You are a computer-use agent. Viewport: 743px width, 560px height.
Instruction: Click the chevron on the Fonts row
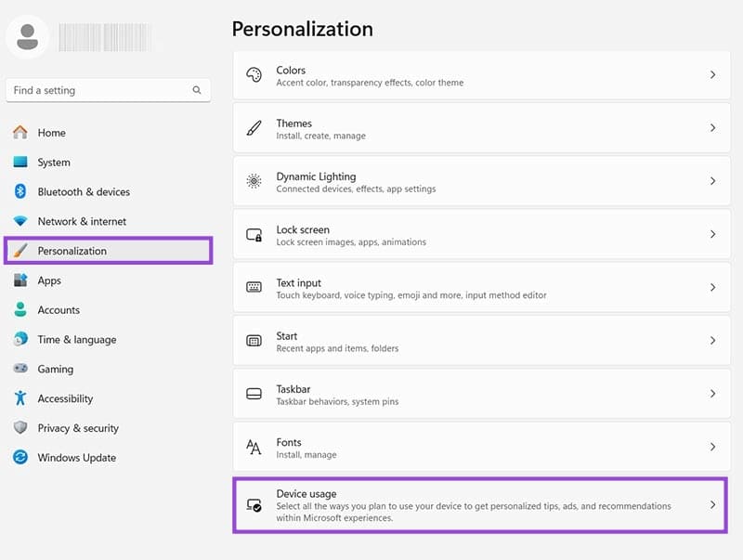(712, 447)
